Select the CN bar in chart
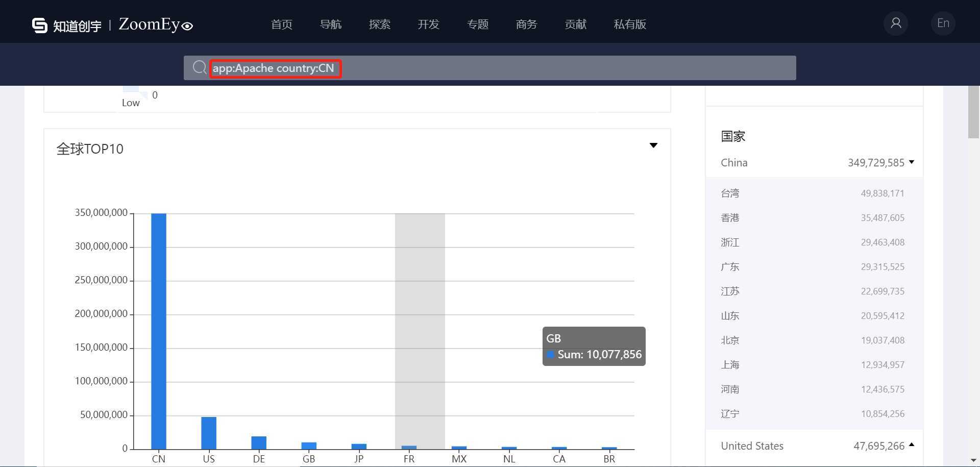The height and width of the screenshot is (467, 980). (159, 331)
